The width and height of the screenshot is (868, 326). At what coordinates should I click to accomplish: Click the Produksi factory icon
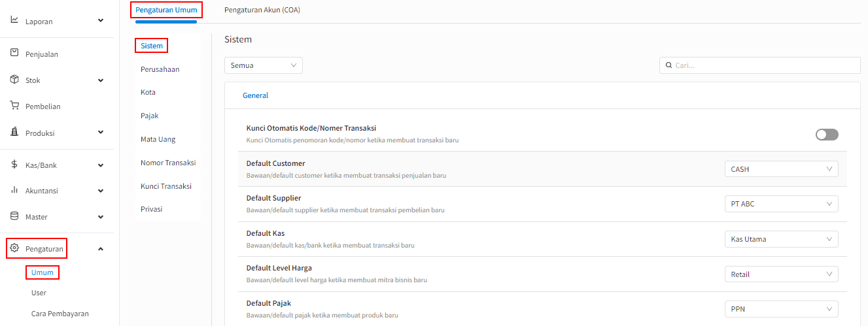pos(14,132)
